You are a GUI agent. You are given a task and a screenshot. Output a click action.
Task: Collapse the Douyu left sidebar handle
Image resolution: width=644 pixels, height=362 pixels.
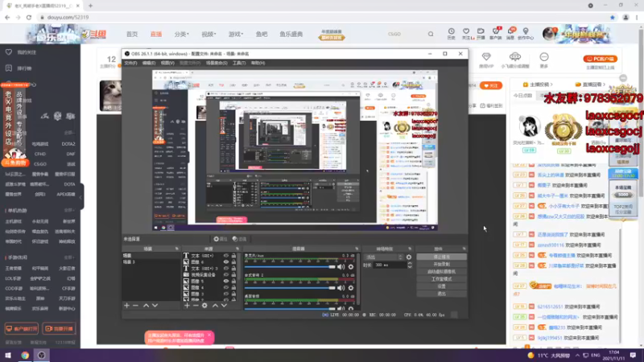tap(81, 197)
